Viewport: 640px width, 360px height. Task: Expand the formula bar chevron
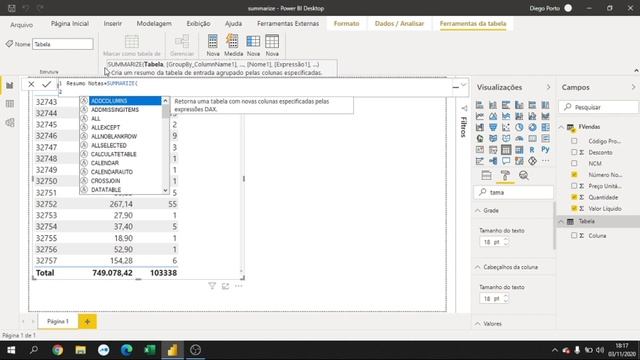(464, 85)
